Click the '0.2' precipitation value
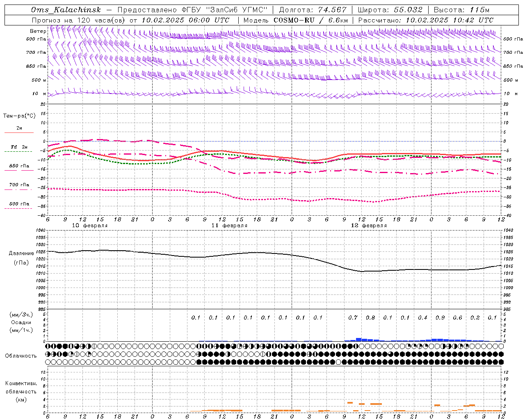The width and height of the screenshot is (525, 420). coord(475,317)
